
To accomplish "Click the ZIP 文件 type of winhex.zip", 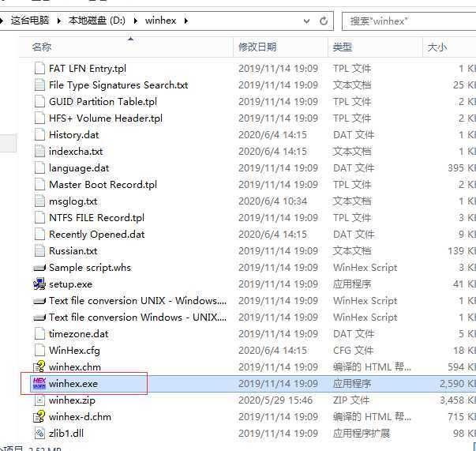I will [351, 400].
